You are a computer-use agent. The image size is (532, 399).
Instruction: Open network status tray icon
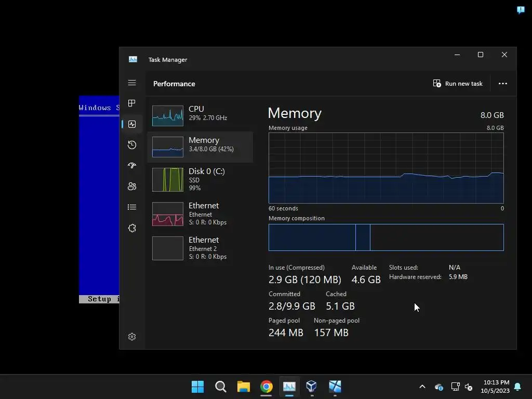pyautogui.click(x=455, y=387)
